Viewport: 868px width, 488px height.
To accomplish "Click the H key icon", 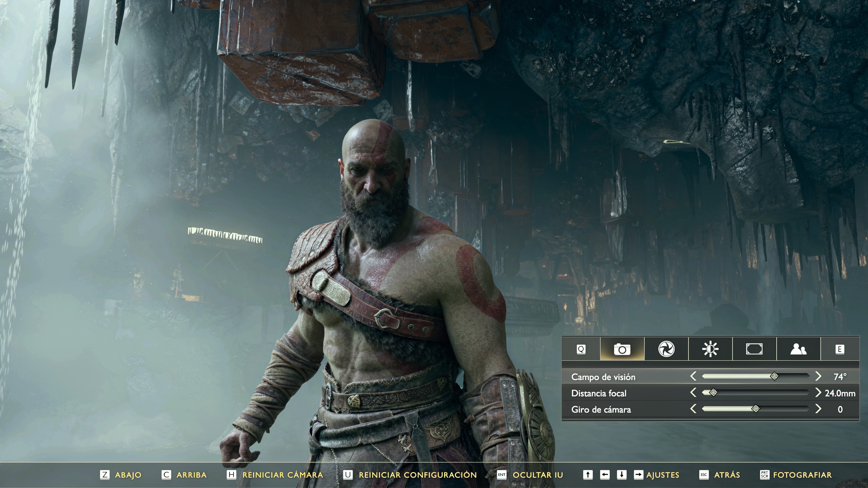I will (x=231, y=475).
